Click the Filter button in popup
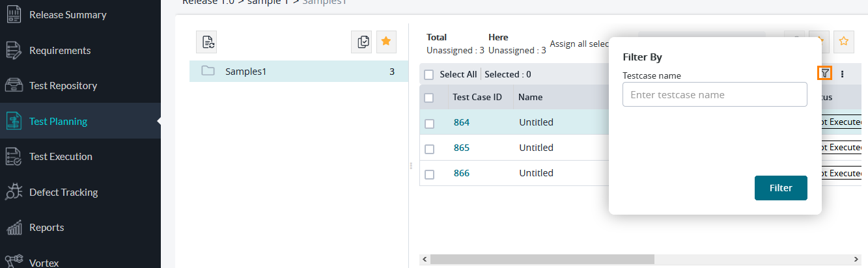868x268 pixels. point(781,188)
